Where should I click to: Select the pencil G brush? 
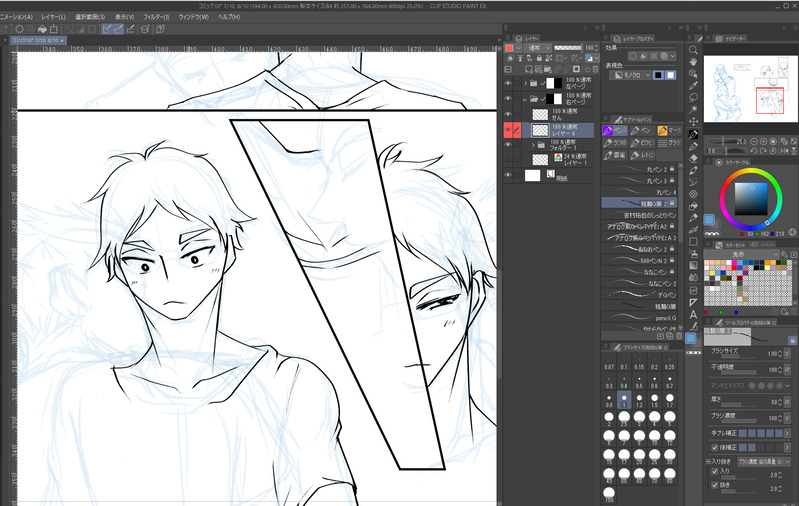(x=640, y=317)
